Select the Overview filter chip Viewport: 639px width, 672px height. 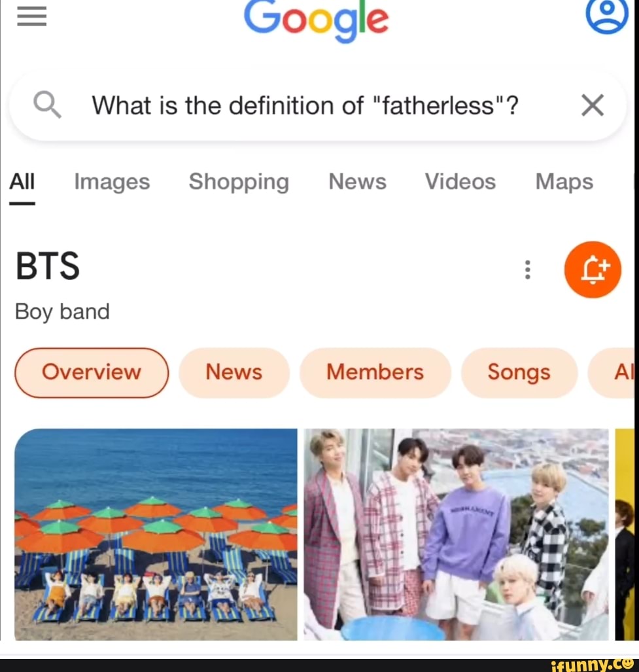click(91, 372)
